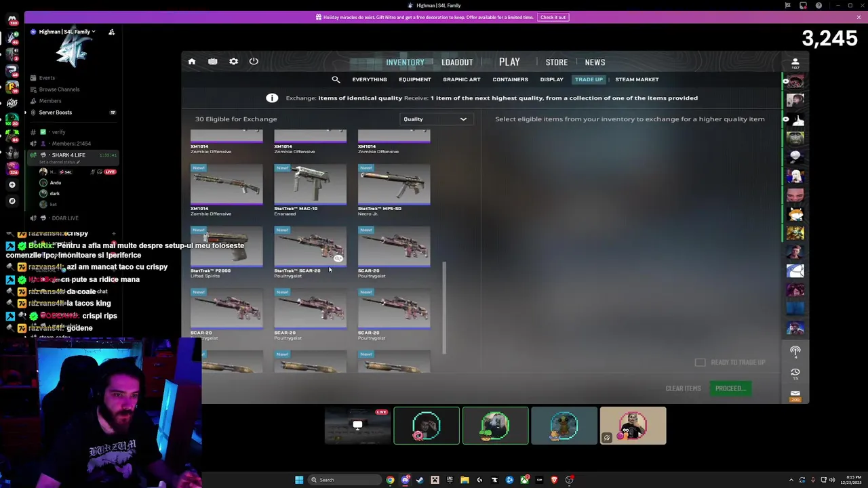Click the CS2 quit power icon
Screen dimensions: 868x488
[254, 62]
